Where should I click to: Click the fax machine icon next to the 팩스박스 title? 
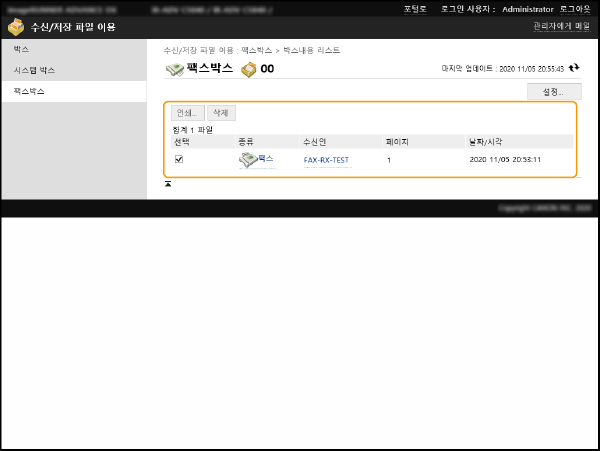tap(174, 69)
